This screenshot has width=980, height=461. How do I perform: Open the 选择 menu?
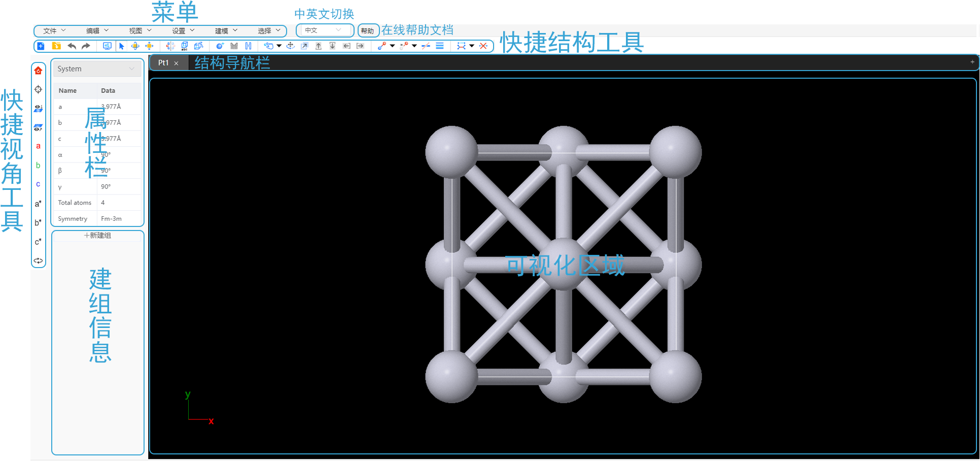269,31
